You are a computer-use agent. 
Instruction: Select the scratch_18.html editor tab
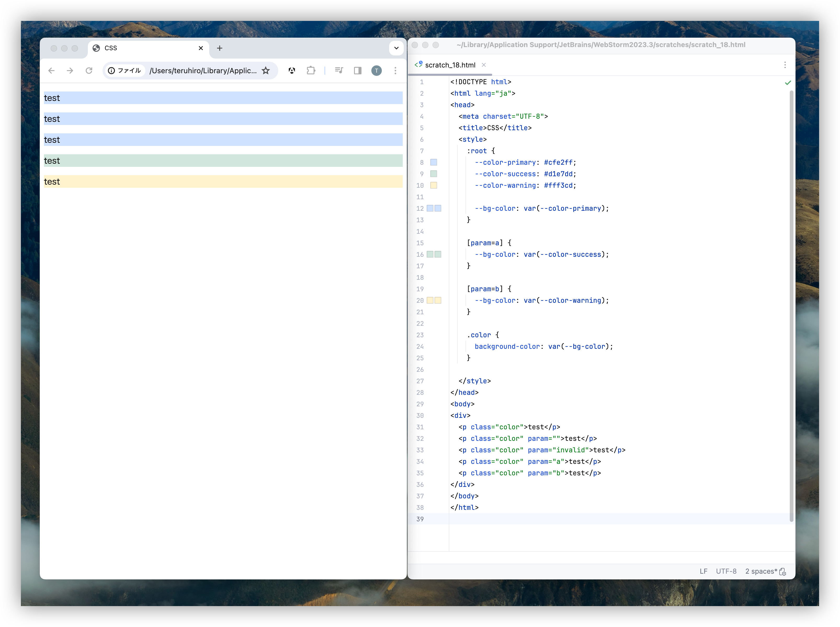(x=450, y=65)
